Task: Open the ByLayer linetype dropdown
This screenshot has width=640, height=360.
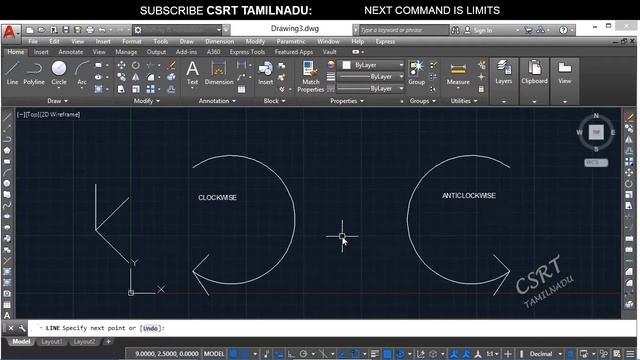Action: pos(370,89)
